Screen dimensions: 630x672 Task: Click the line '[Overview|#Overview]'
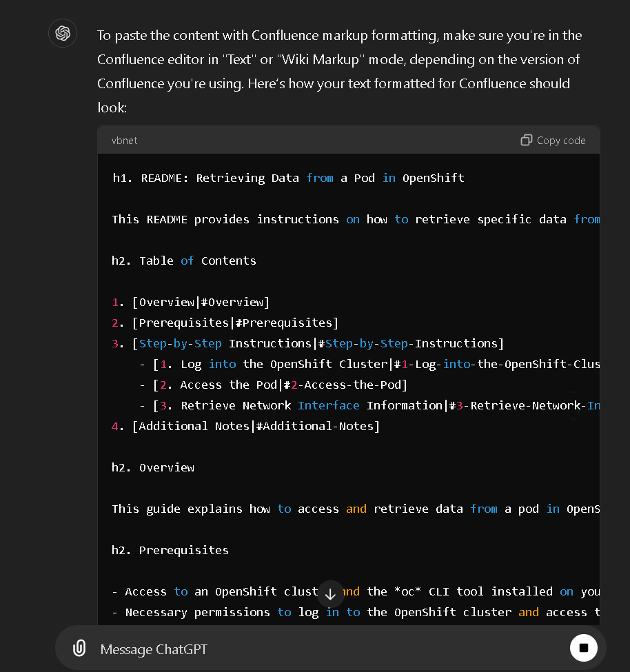click(x=191, y=302)
